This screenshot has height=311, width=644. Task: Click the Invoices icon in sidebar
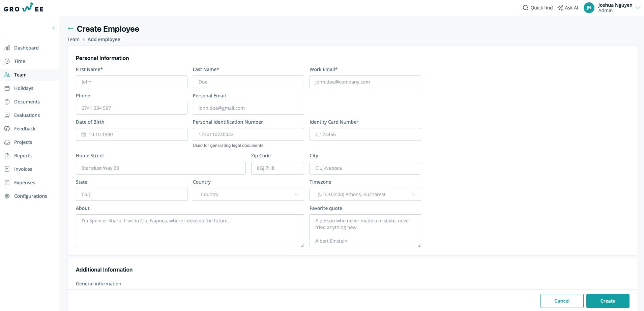(7, 169)
